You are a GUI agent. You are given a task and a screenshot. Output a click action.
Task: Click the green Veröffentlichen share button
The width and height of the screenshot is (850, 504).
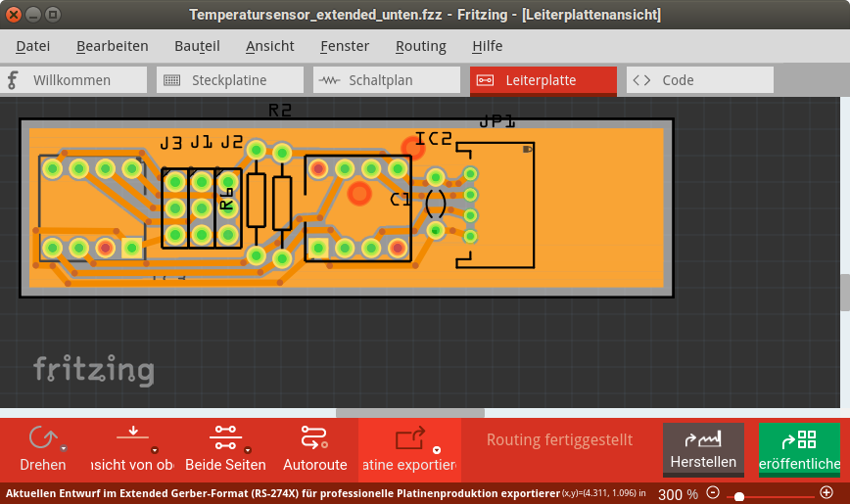[x=799, y=448]
